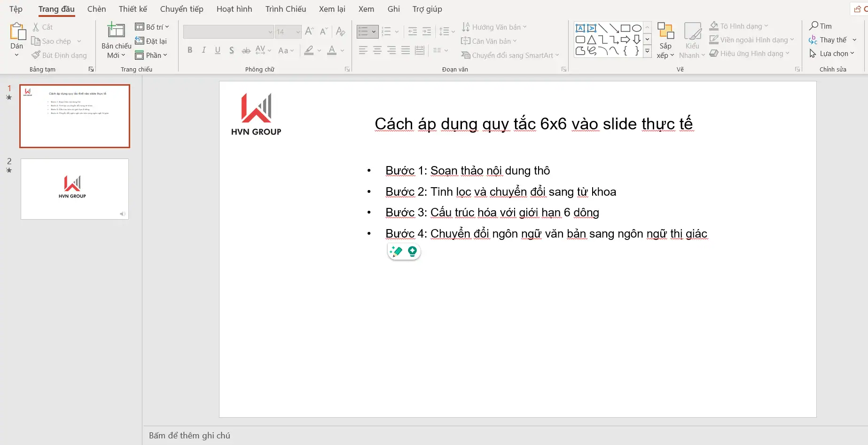The width and height of the screenshot is (868, 445).
Task: Open Bố trí layout dropdown
Action: coord(152,27)
